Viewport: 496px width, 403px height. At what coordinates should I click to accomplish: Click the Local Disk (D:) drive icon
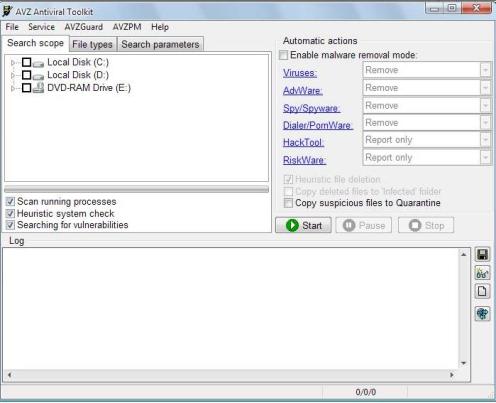point(38,76)
